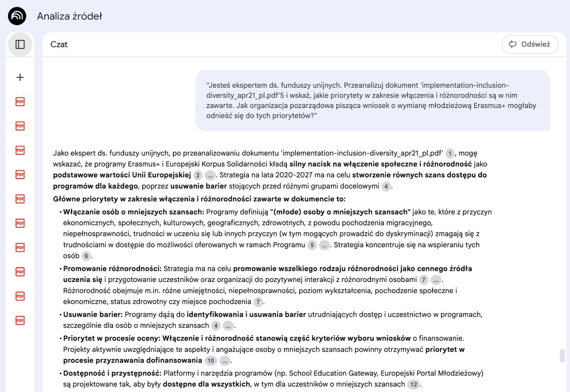Click citation 6 after 'osób'
Viewport: 570px width, 392px height.
86,256
